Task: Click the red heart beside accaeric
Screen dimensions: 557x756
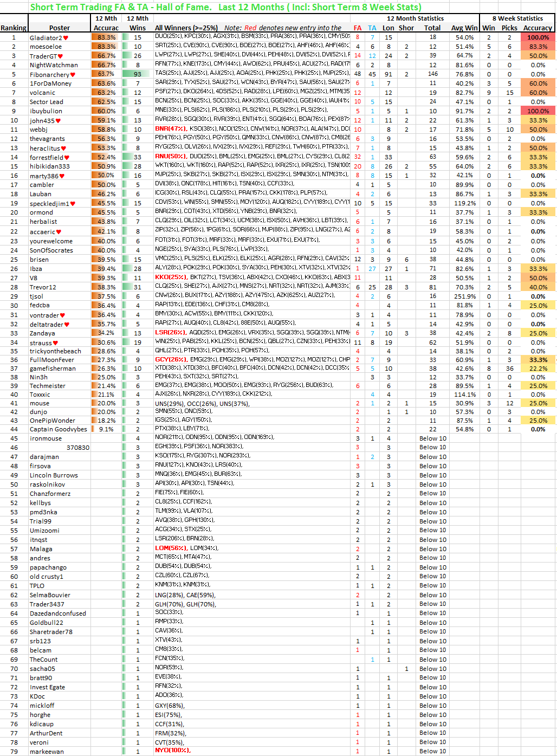Action: coord(59,232)
